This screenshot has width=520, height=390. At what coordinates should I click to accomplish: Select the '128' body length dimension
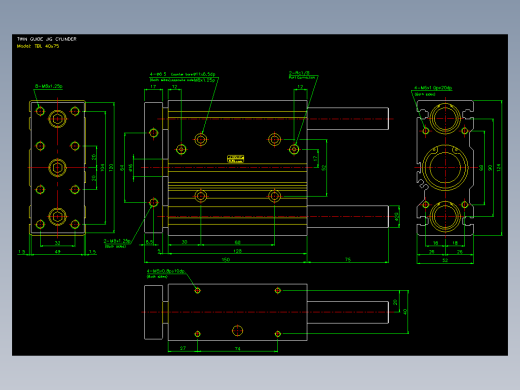(x=237, y=251)
